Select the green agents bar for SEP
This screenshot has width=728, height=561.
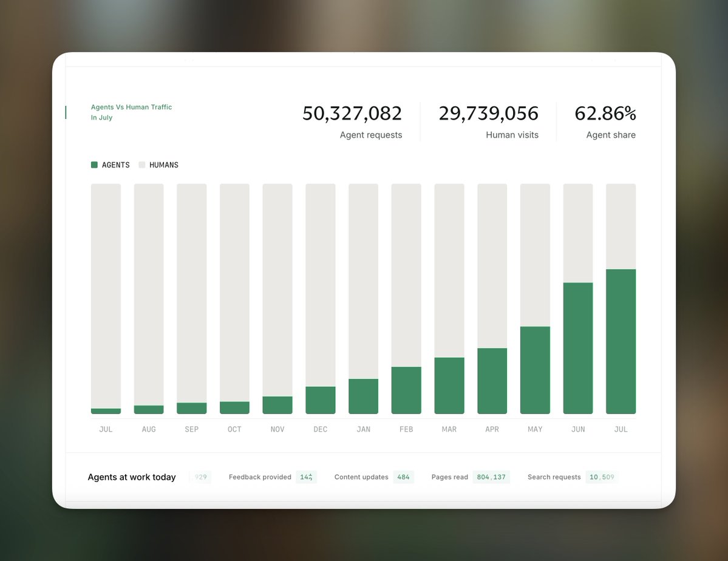(x=192, y=408)
